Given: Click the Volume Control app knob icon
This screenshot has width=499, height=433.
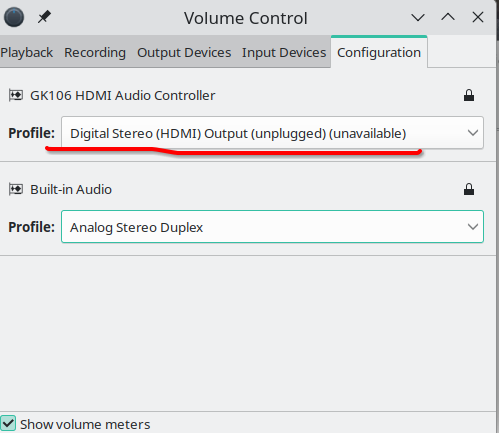Looking at the screenshot, I should 14,17.
